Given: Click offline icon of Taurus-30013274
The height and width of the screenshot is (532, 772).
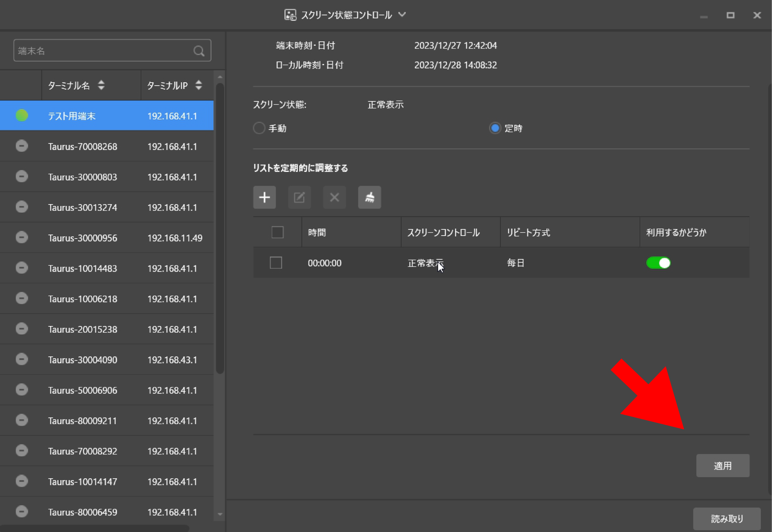Looking at the screenshot, I should point(22,207).
